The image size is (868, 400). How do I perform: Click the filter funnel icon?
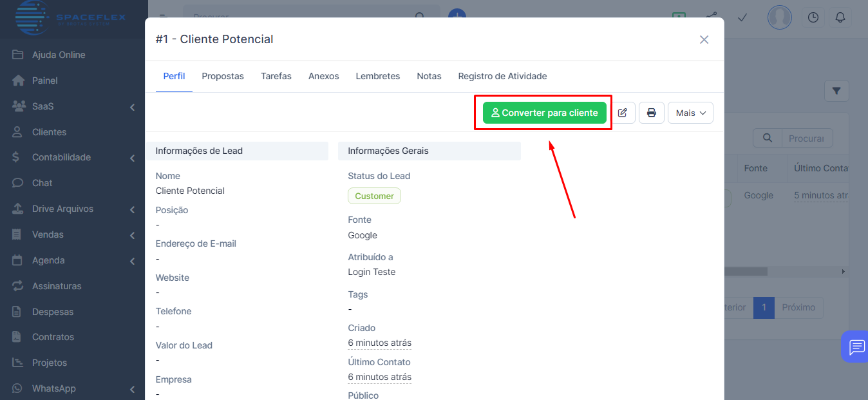tap(836, 91)
